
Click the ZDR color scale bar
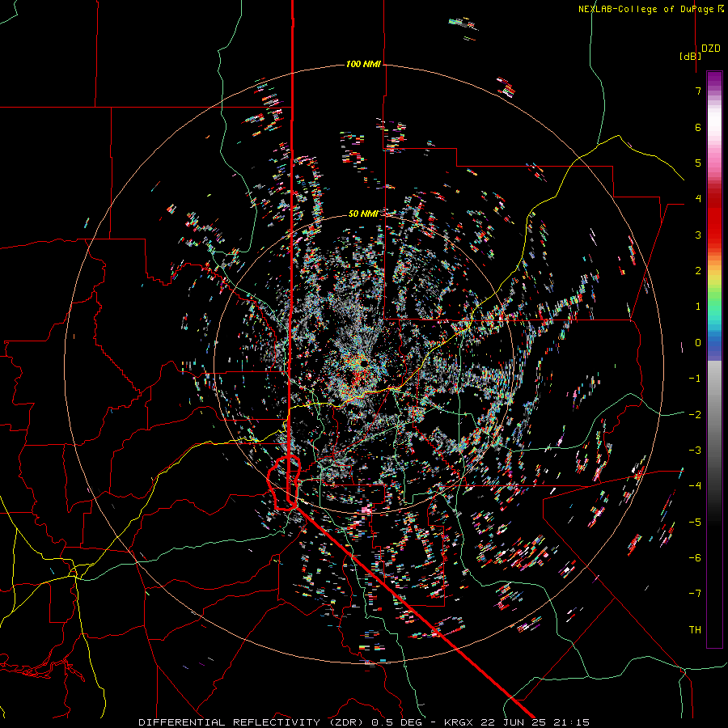[714, 360]
